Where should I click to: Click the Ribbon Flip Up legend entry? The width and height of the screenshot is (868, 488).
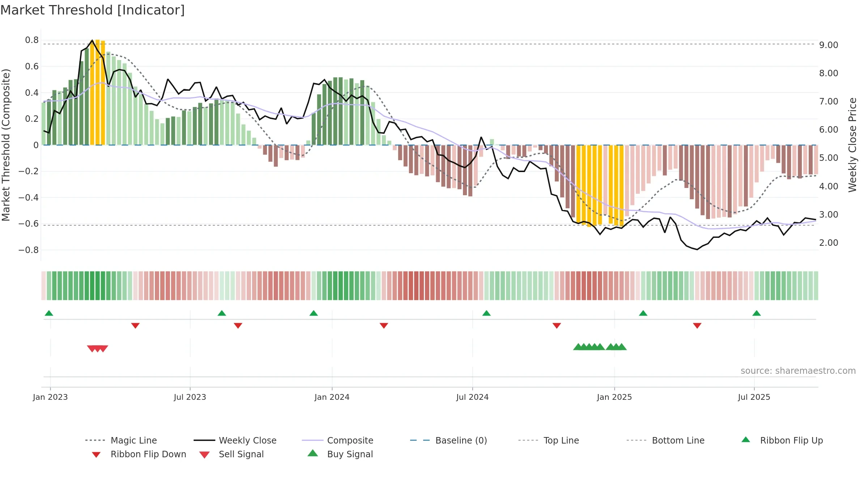tap(782, 440)
